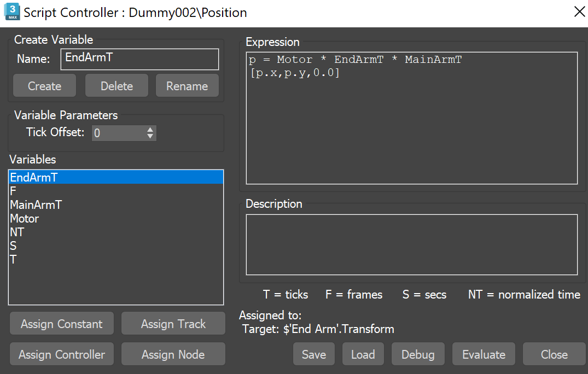Click Assign Track
This screenshot has width=588, height=374.
coord(173,323)
